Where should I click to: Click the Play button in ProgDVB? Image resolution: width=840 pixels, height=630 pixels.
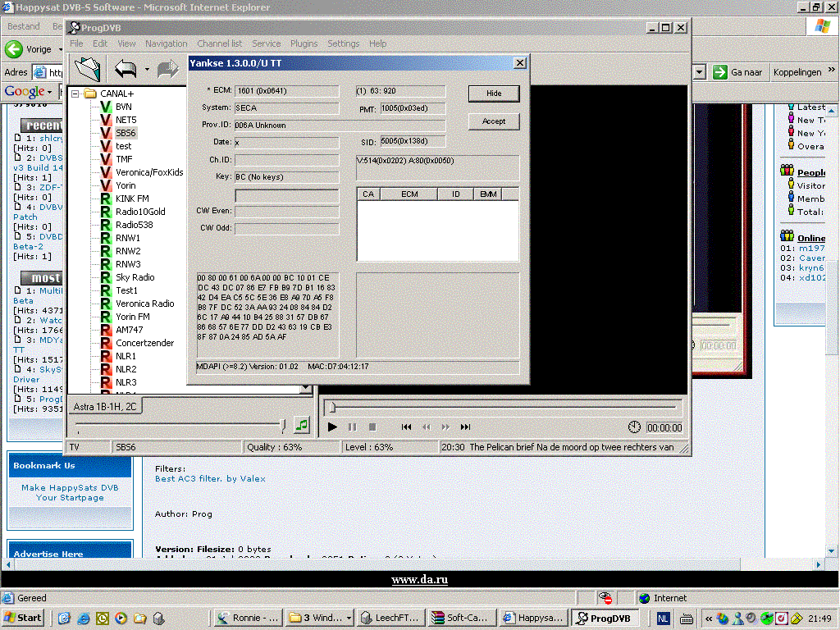(x=332, y=427)
